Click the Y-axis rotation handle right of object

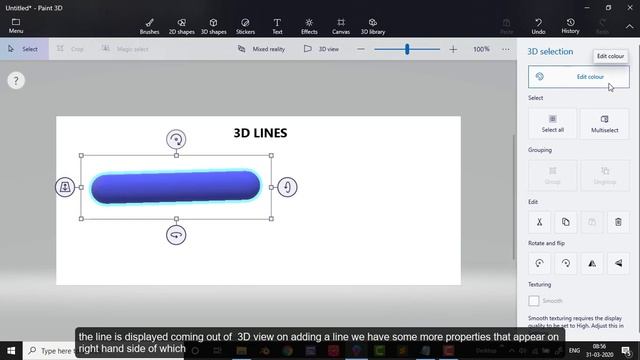click(x=287, y=187)
